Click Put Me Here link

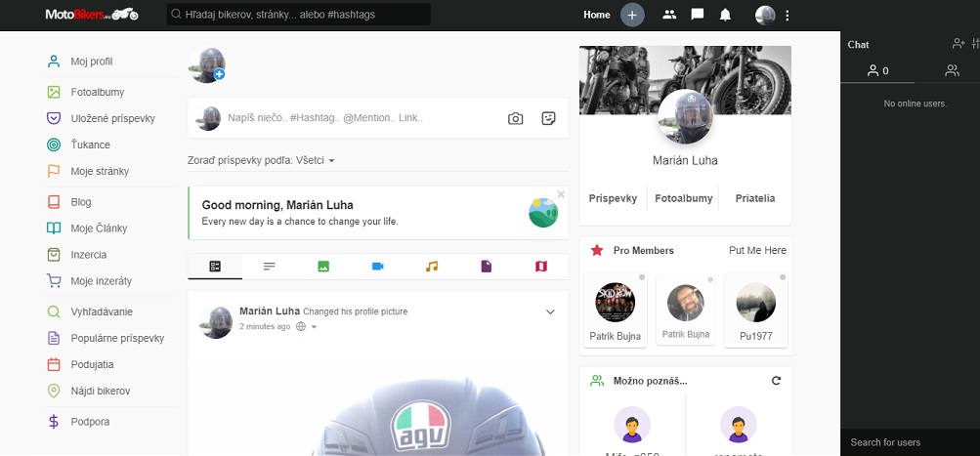click(x=757, y=251)
